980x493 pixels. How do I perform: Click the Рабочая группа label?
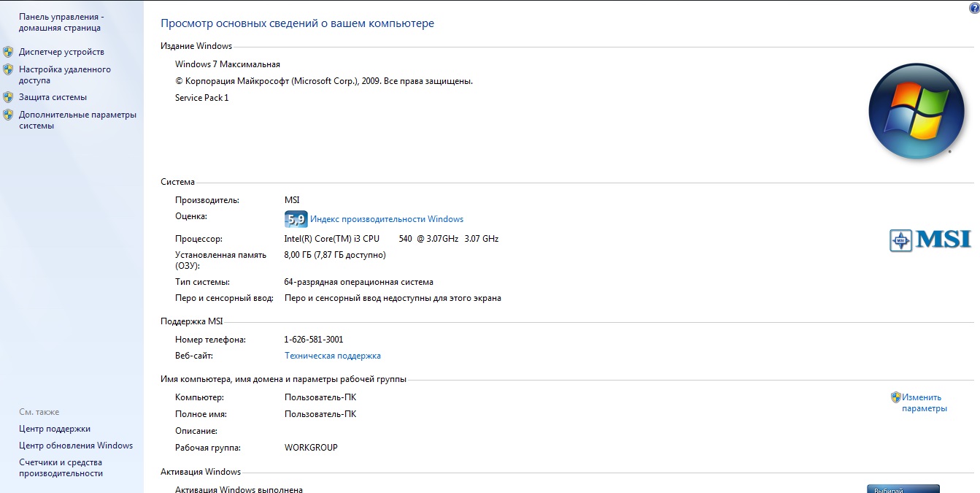[x=208, y=448]
